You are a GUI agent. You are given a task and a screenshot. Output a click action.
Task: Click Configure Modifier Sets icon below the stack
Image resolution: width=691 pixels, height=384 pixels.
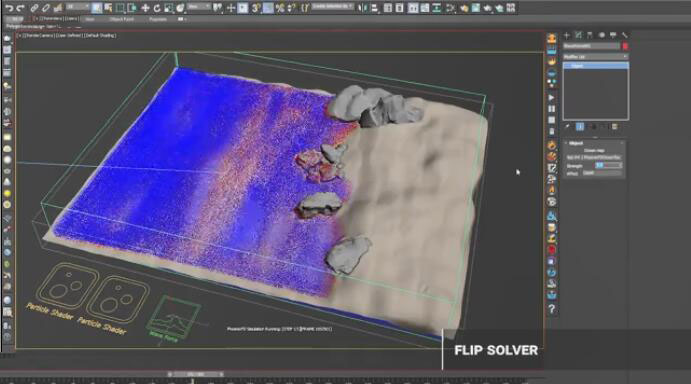pos(615,127)
